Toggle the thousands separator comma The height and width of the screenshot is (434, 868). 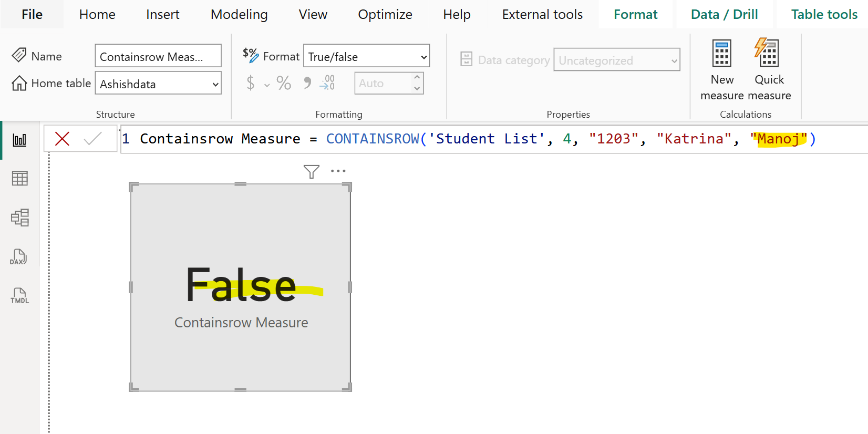click(307, 83)
